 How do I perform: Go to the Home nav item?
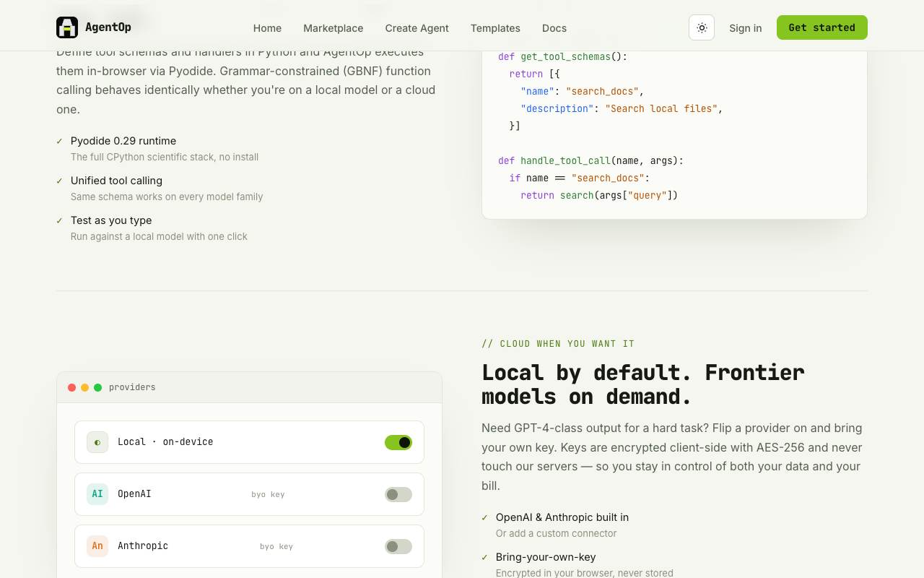pyautogui.click(x=267, y=28)
